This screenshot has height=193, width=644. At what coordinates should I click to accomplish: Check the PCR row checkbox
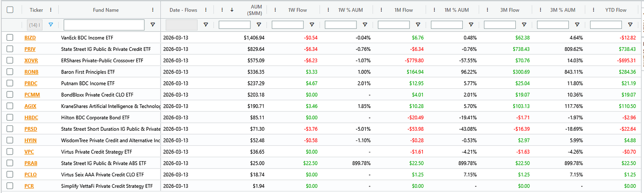click(x=10, y=186)
